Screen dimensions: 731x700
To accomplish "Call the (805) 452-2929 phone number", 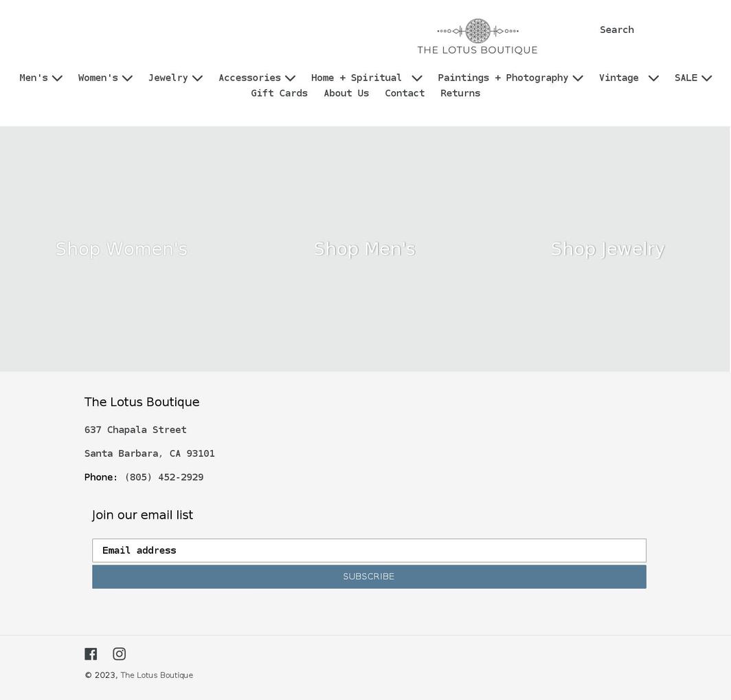I will click(x=164, y=477).
